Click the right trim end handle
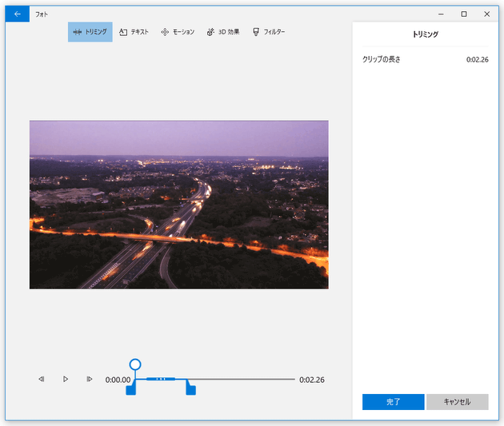This screenshot has height=426, width=504. (x=190, y=388)
